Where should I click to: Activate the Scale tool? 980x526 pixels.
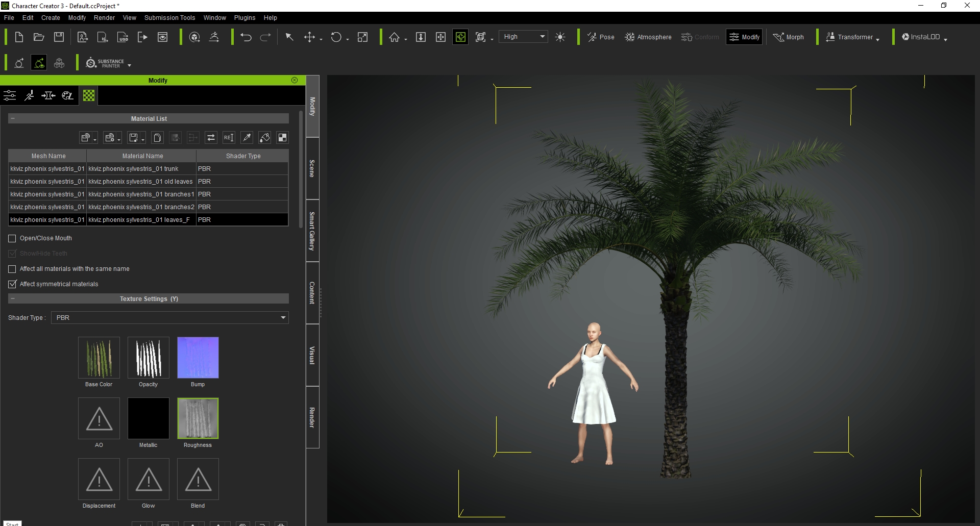(x=362, y=37)
